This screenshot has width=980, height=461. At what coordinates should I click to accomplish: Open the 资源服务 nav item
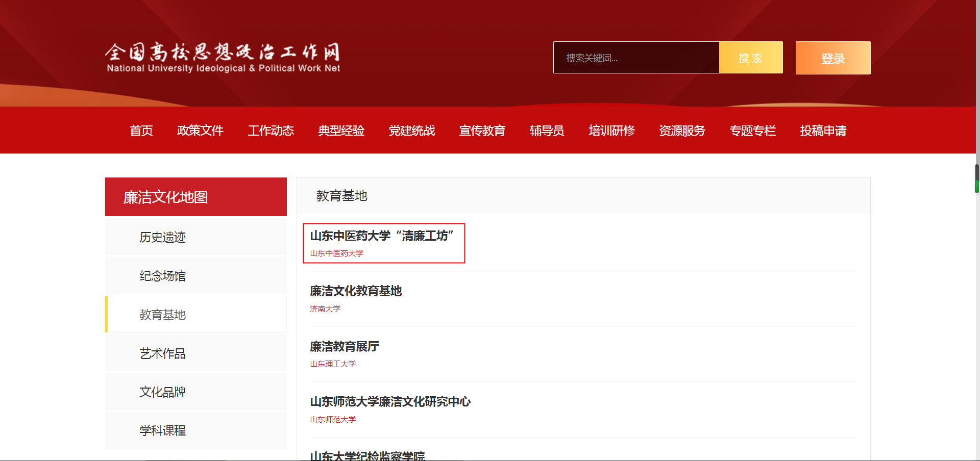[682, 131]
